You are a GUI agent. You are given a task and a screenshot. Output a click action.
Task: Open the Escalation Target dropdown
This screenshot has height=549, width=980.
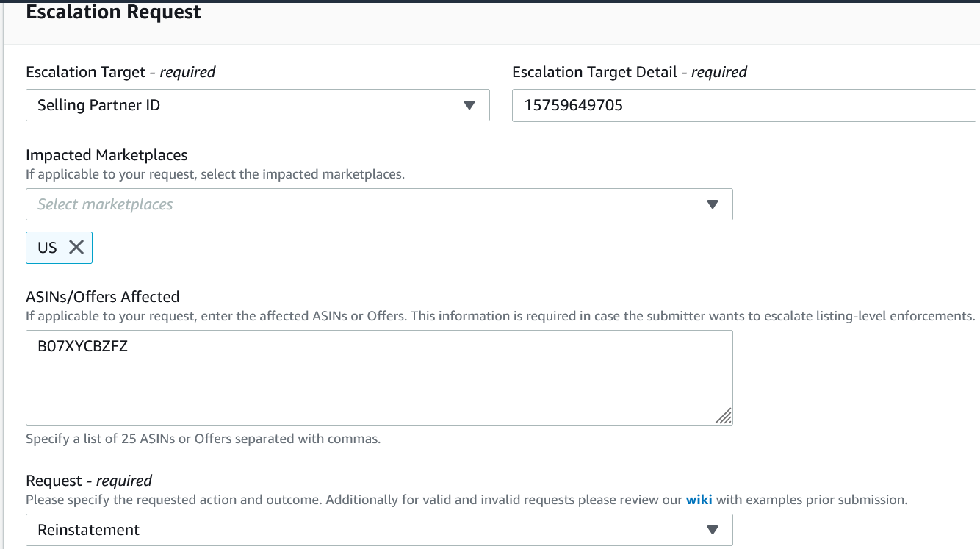pos(258,105)
